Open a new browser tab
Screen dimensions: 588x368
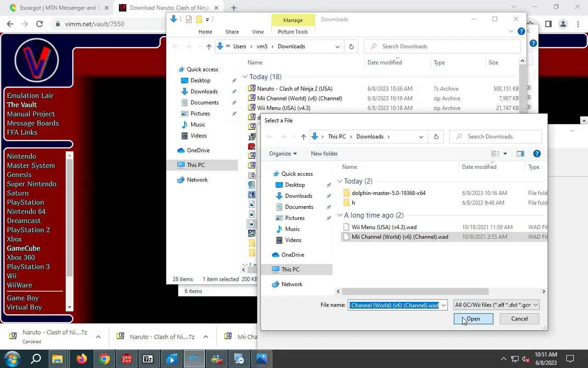point(233,8)
